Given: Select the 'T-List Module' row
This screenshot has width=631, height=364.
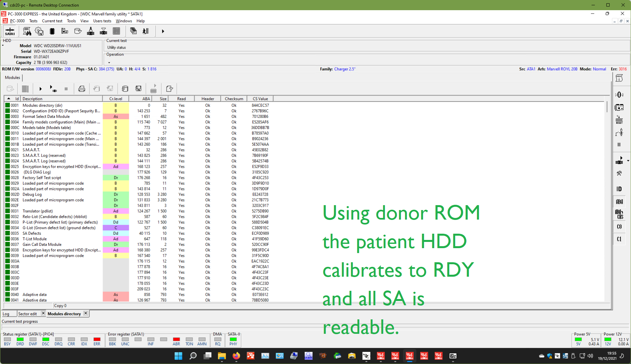Looking at the screenshot, I should pyautogui.click(x=138, y=239).
